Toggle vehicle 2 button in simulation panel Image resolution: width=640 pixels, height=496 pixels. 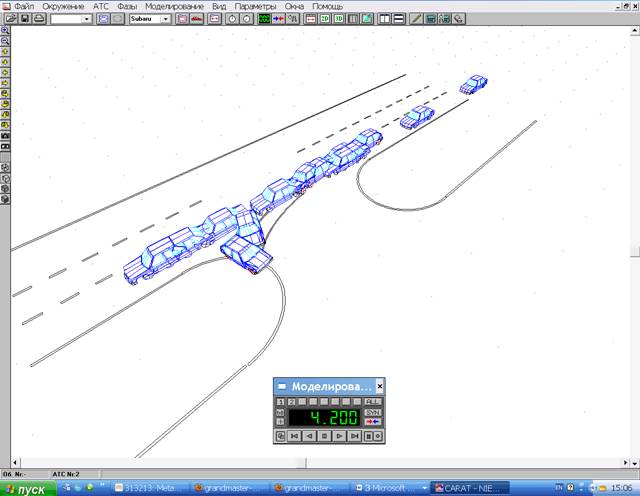pos(290,402)
